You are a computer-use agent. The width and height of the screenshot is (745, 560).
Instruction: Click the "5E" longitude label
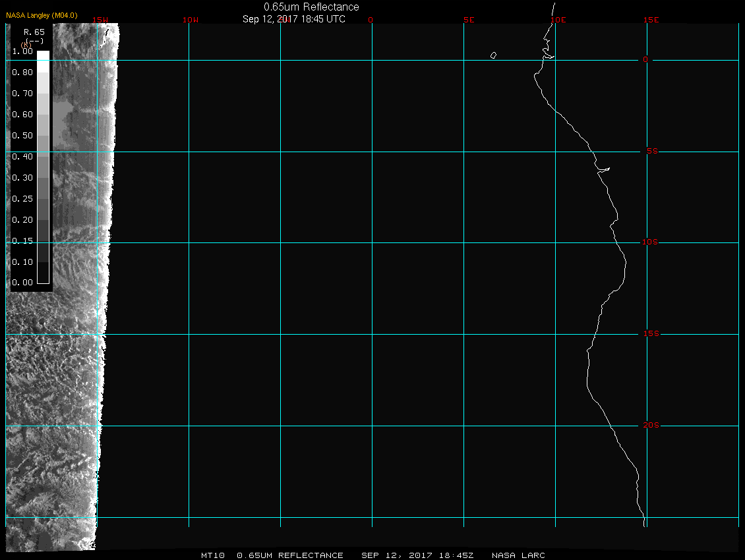469,20
